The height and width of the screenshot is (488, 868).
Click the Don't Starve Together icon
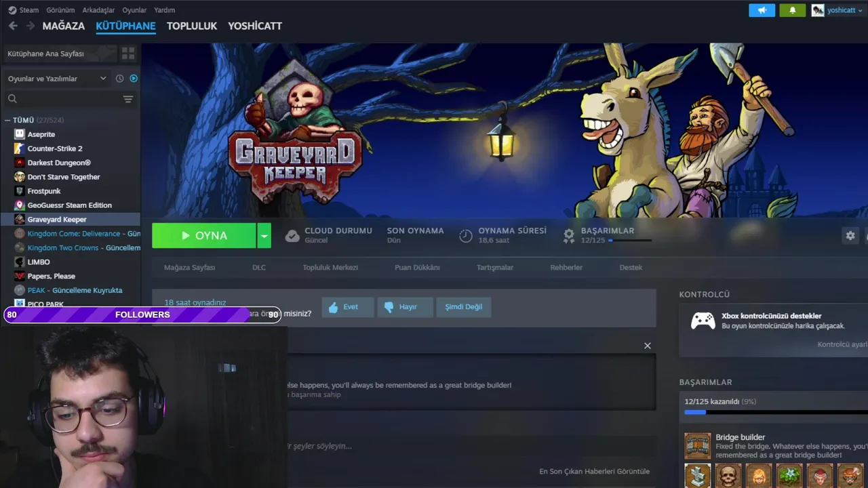point(20,177)
